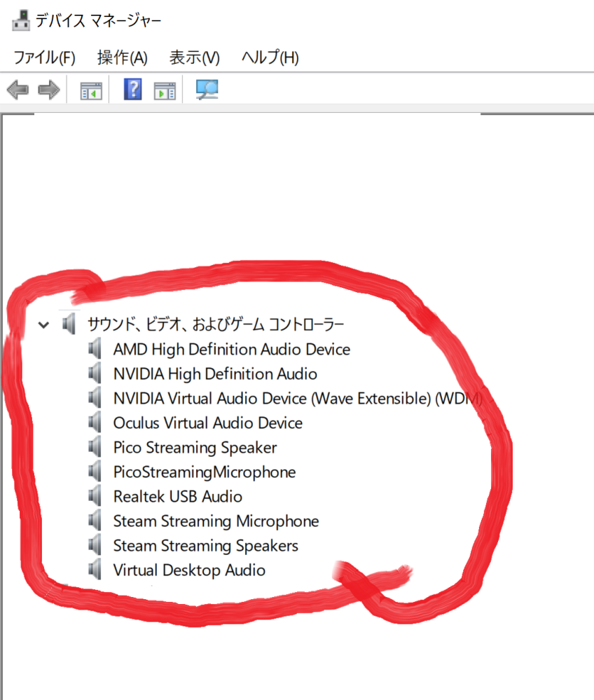
Task: Click the Forward arrow toolbar icon
Action: 49,90
